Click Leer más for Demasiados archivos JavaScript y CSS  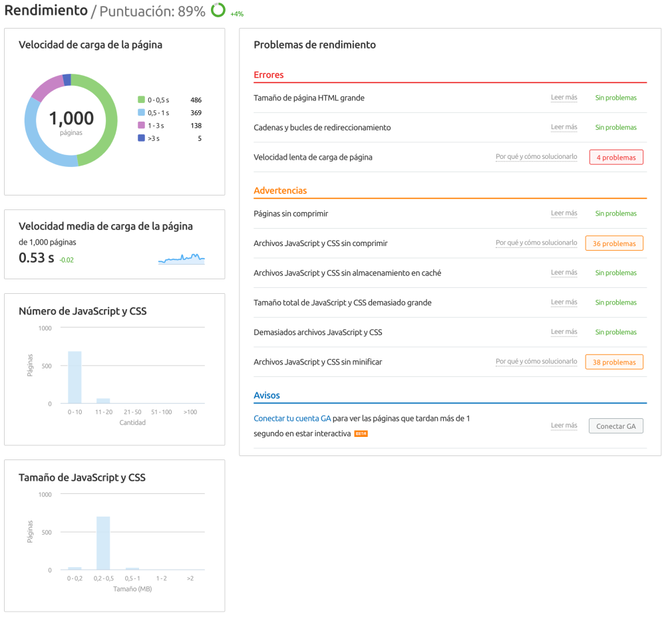(564, 332)
